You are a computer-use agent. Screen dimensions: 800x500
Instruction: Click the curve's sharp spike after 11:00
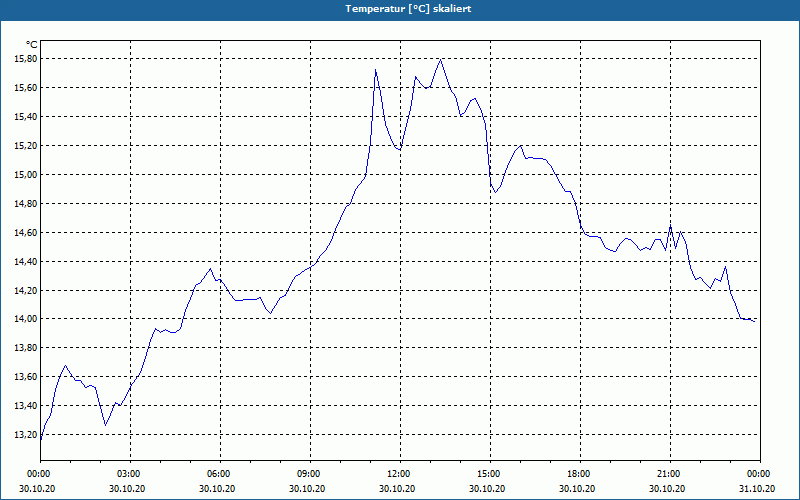[x=376, y=70]
